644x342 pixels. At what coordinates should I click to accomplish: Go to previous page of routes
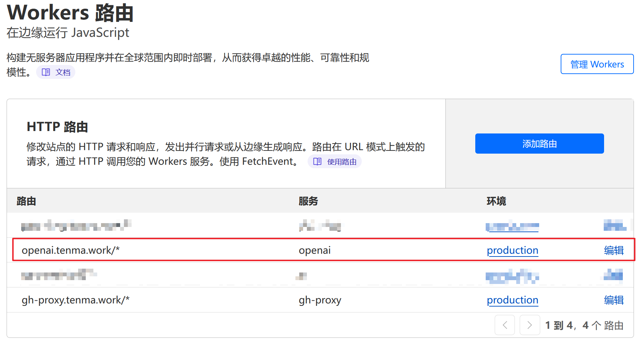coord(505,325)
